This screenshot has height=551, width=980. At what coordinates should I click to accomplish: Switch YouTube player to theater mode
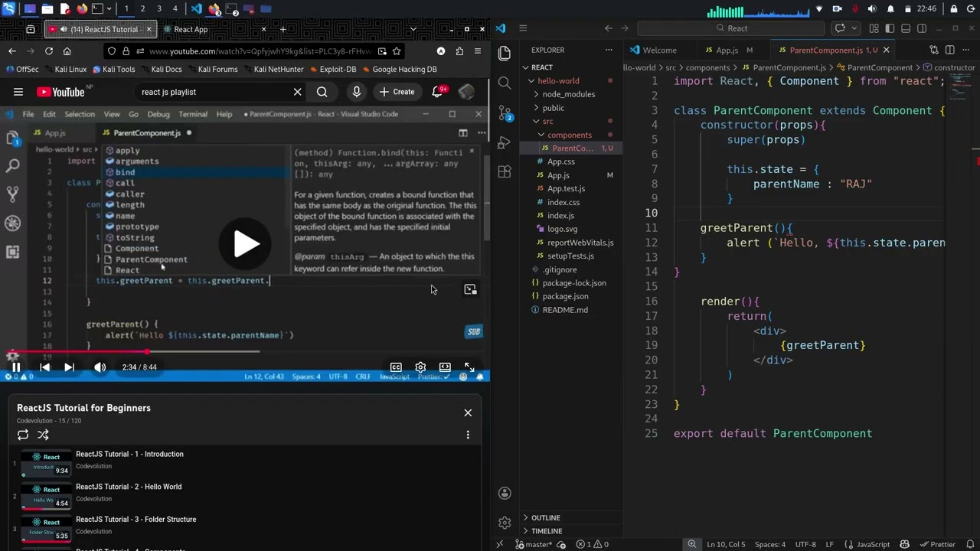pyautogui.click(x=445, y=367)
